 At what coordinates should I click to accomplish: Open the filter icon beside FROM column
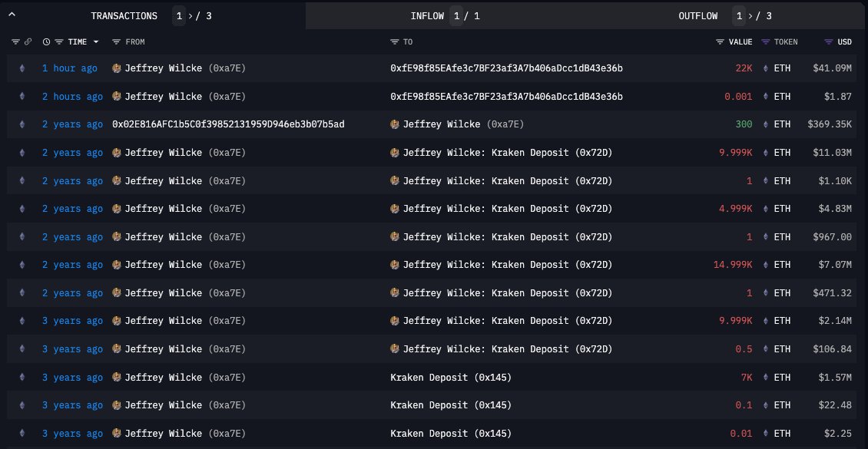(x=115, y=42)
